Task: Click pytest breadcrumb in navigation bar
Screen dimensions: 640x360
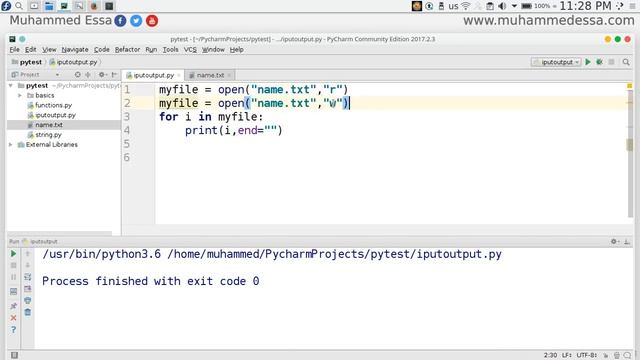Action: (x=27, y=62)
